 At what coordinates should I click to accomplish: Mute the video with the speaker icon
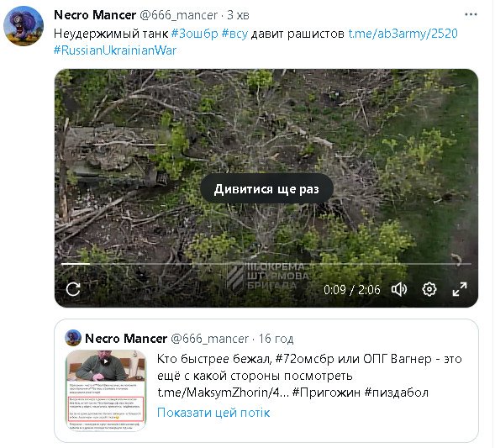point(399,289)
